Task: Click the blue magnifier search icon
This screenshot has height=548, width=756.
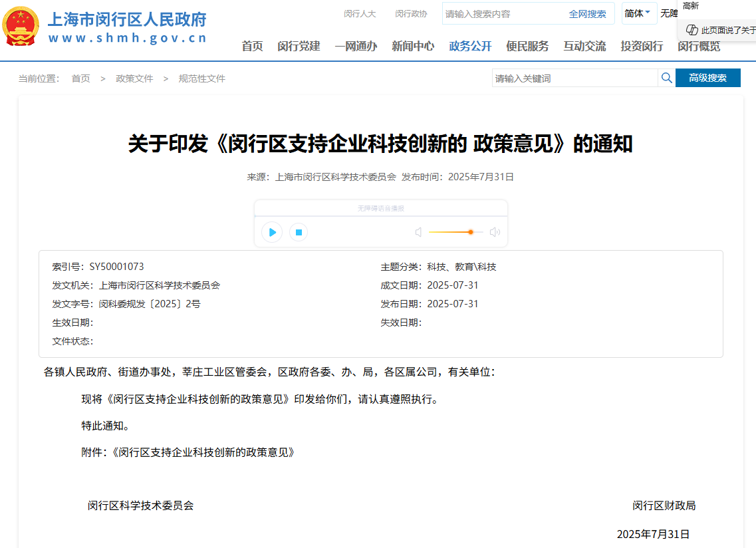Action: point(666,78)
